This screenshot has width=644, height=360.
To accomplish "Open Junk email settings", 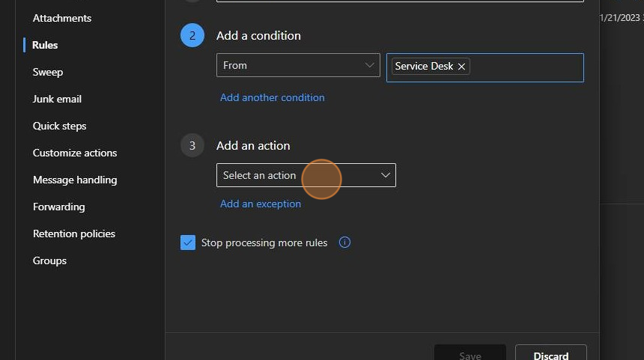I will 57,99.
